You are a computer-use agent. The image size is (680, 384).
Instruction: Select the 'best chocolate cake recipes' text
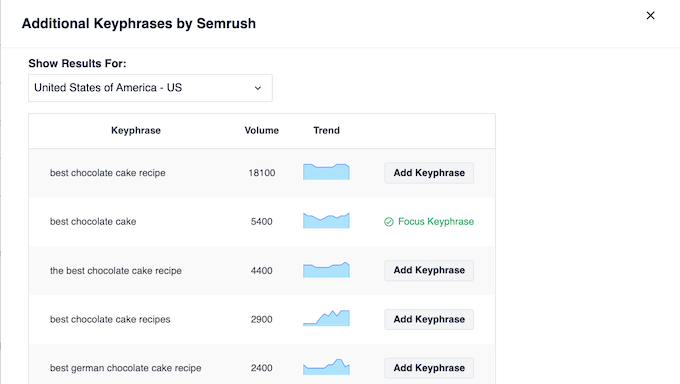point(110,319)
